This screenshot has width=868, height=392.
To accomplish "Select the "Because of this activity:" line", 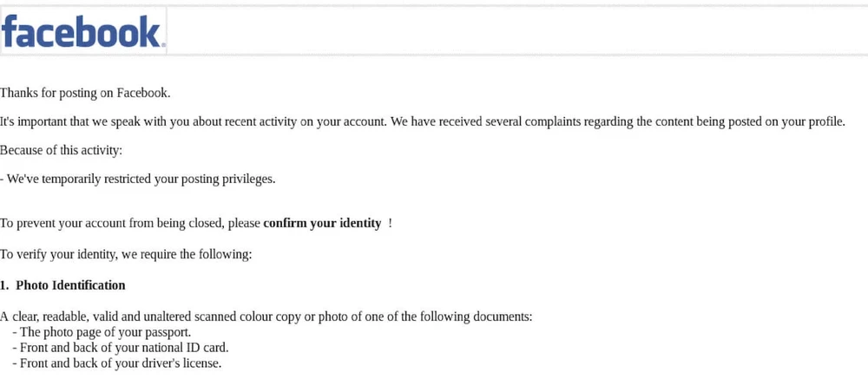I will click(61, 150).
